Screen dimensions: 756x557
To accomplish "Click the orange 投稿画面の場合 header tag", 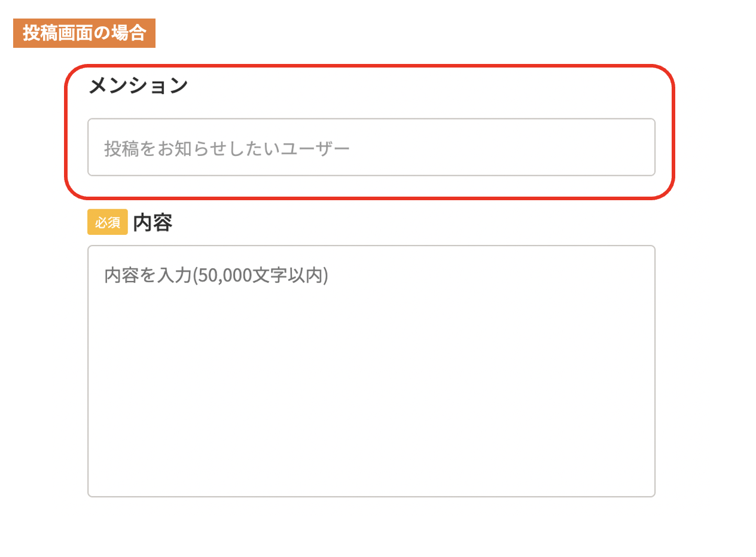I will (84, 33).
